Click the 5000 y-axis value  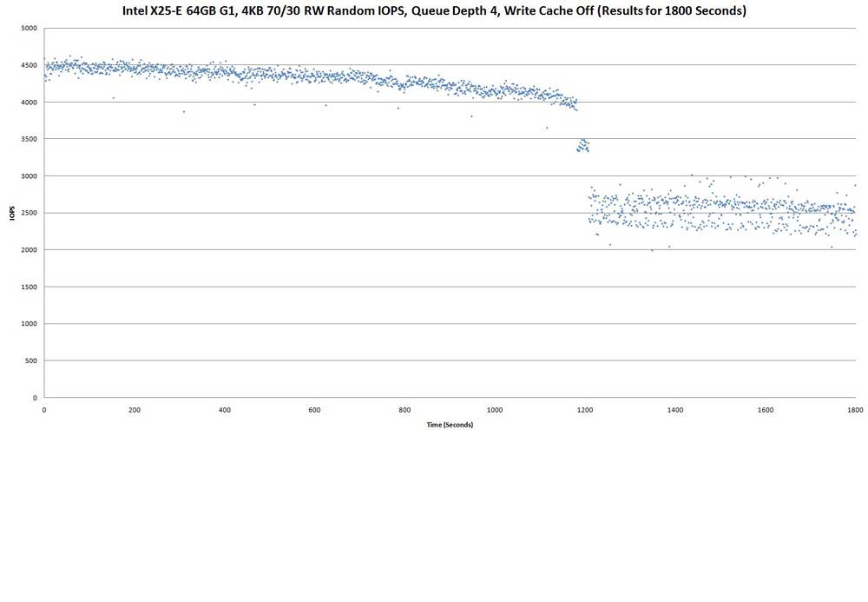[x=30, y=29]
